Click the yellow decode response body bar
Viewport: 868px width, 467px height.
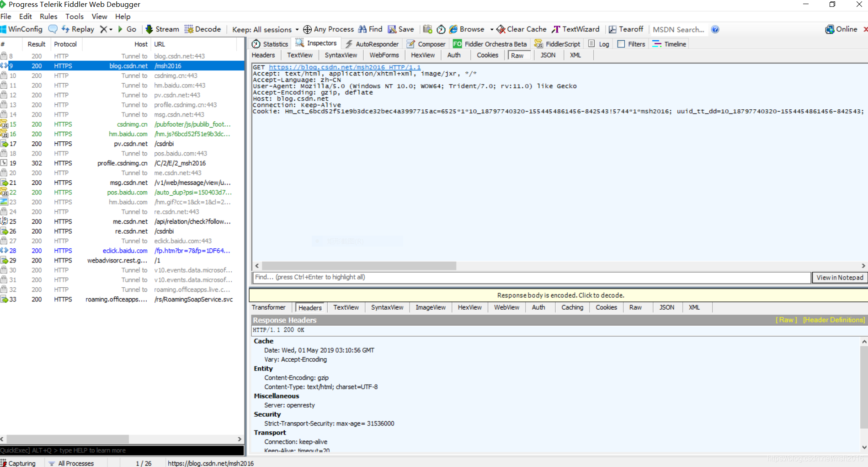559,295
